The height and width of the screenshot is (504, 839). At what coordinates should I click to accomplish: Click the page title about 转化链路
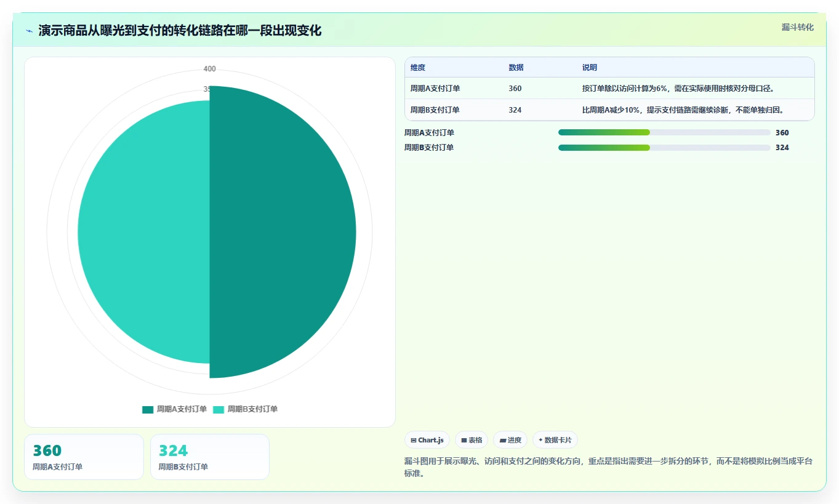180,31
